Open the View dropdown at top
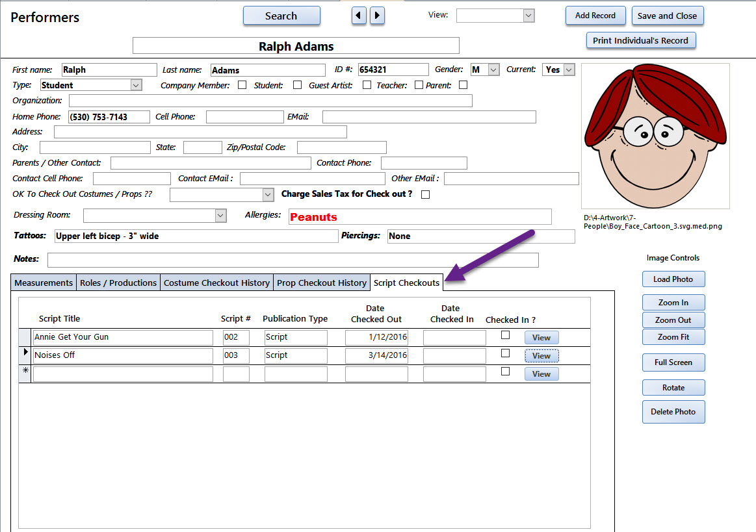The width and height of the screenshot is (756, 532). point(528,16)
